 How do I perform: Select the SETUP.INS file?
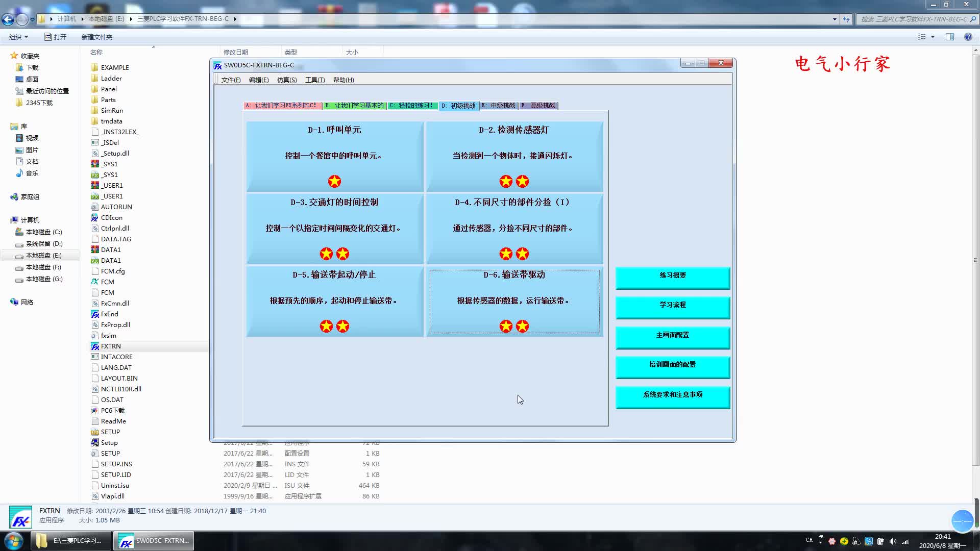(116, 464)
